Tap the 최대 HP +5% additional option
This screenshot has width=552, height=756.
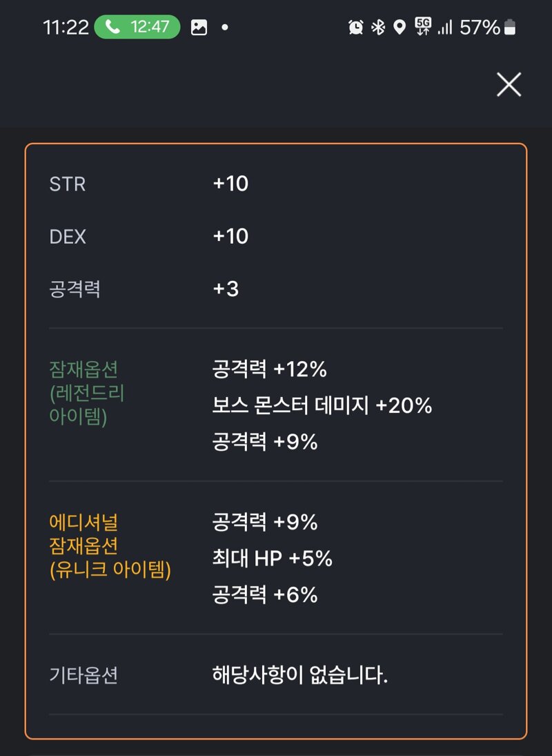click(273, 559)
